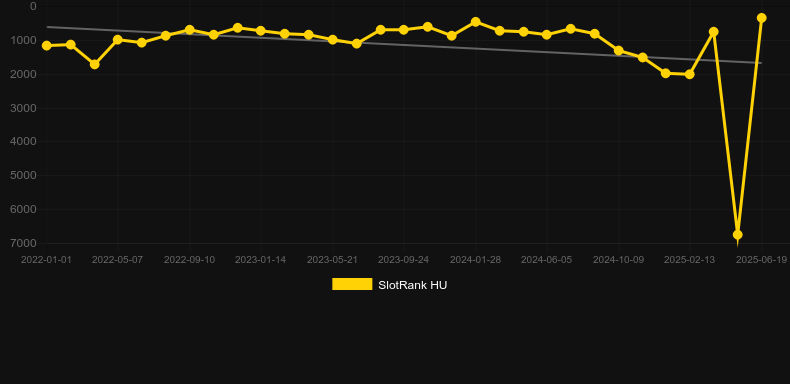Click the 6000 y-axis label

tap(24, 209)
